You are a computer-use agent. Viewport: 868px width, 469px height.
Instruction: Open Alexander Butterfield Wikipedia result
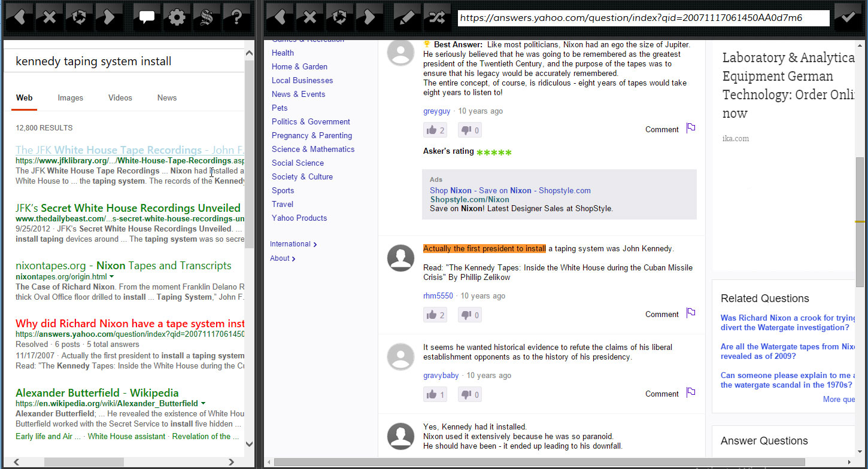tap(97, 393)
